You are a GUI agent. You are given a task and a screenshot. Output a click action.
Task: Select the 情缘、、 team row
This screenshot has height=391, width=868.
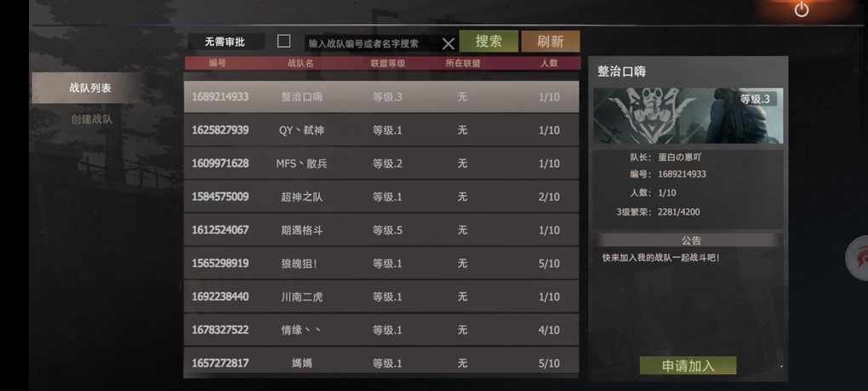coord(381,330)
